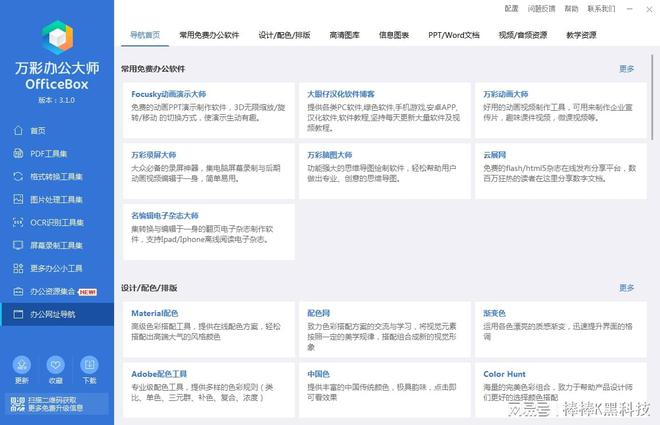
Task: Click the 下载 download round icon
Action: pyautogui.click(x=89, y=365)
